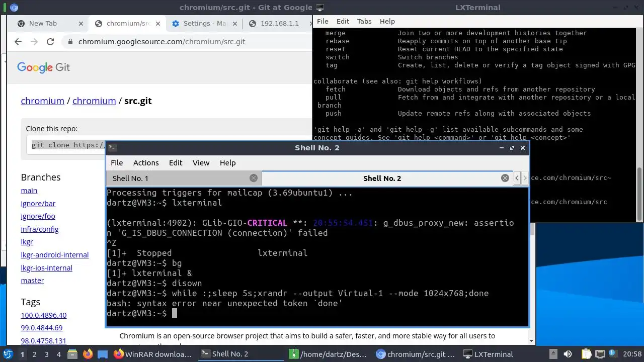Open the ignore/foo branch link
Screen dimensions: 644x362
tap(38, 216)
